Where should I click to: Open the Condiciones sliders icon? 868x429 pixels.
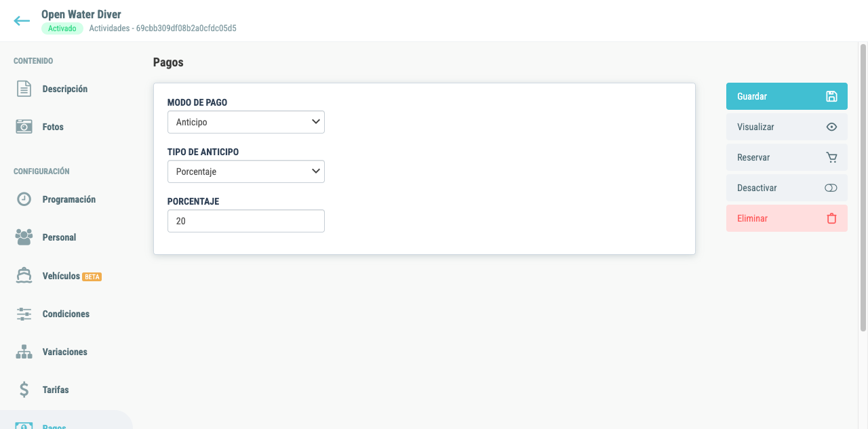(x=24, y=314)
